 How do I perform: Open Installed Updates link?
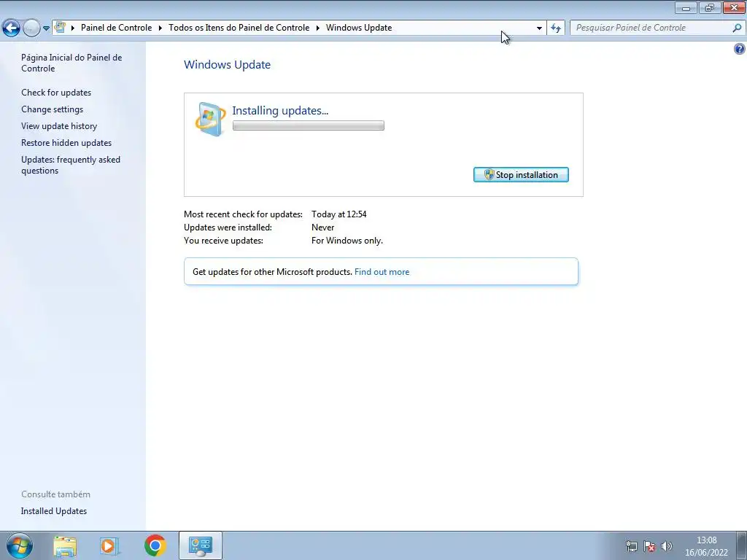54,511
